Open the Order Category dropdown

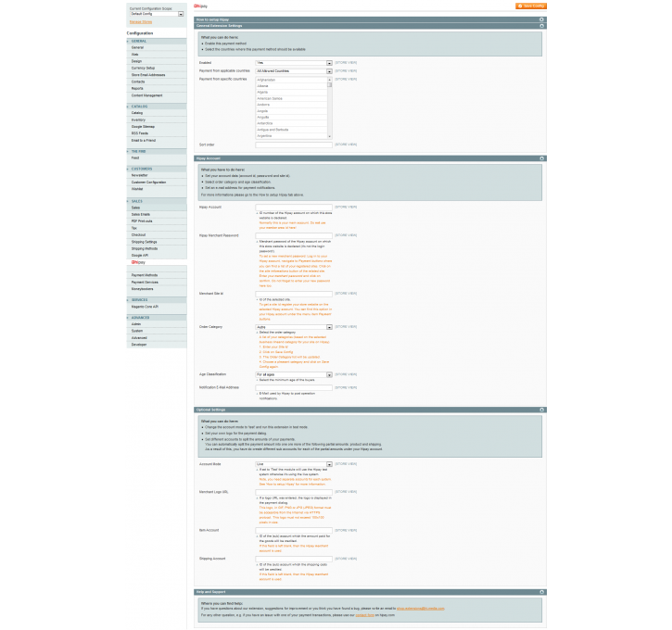[294, 327]
